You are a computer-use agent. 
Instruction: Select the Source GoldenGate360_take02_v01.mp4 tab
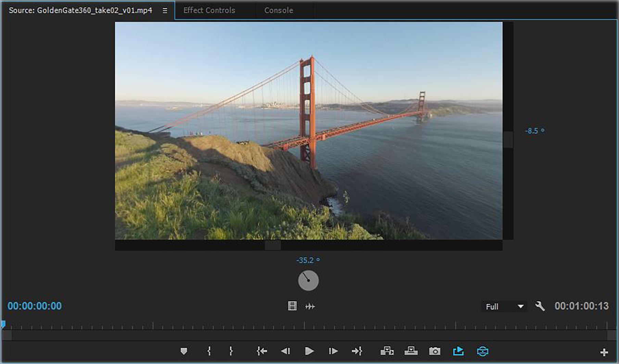[80, 10]
